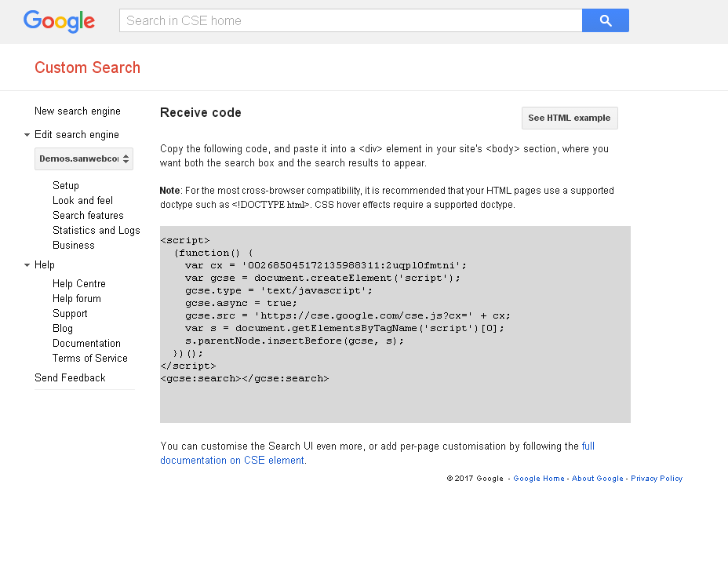Focus the Search in CSE home field

[x=351, y=20]
